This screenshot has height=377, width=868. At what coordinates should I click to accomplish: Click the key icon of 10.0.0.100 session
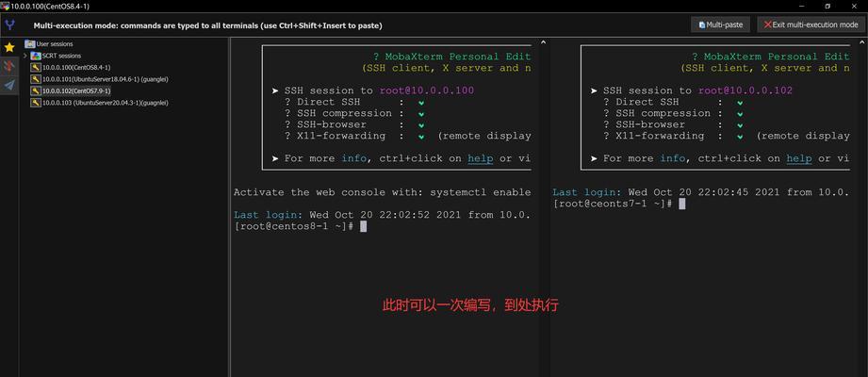(36, 68)
